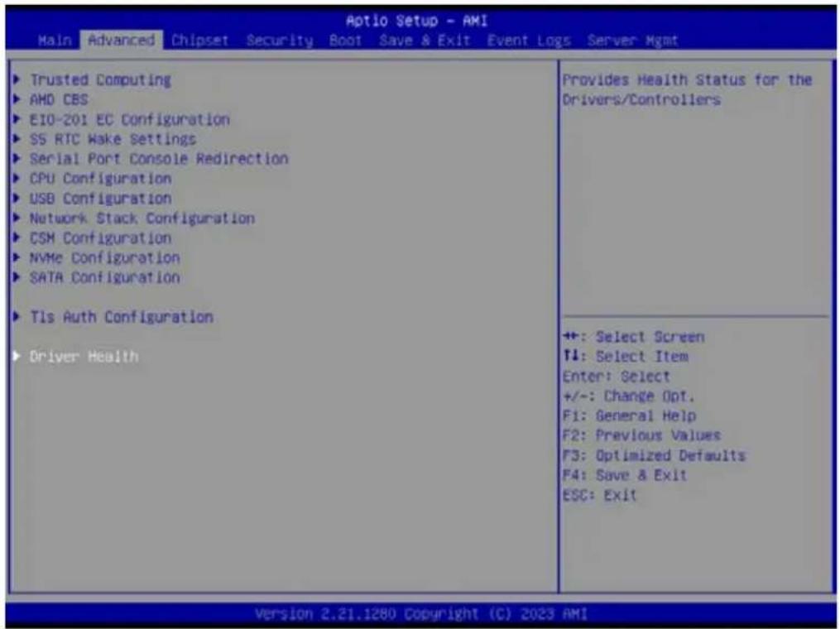Open EIO-201 EC Configuration entry
Viewport: 840px width, 629px height.
point(130,119)
